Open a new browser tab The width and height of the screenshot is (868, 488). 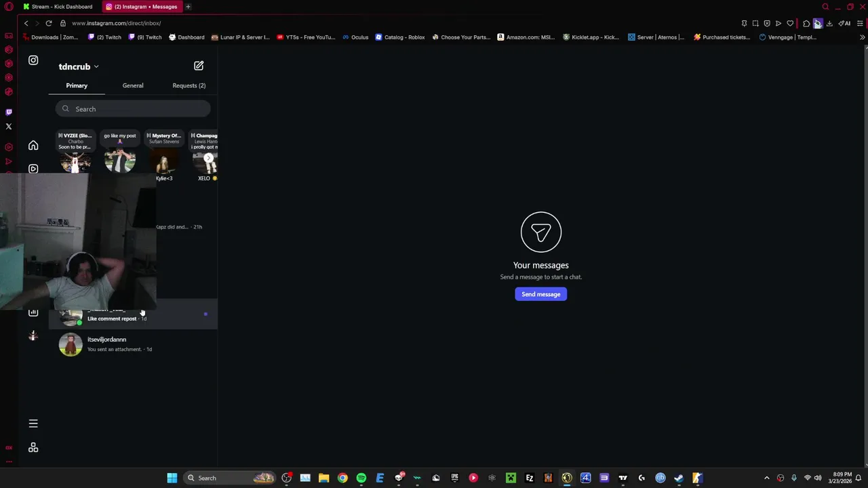pyautogui.click(x=188, y=7)
